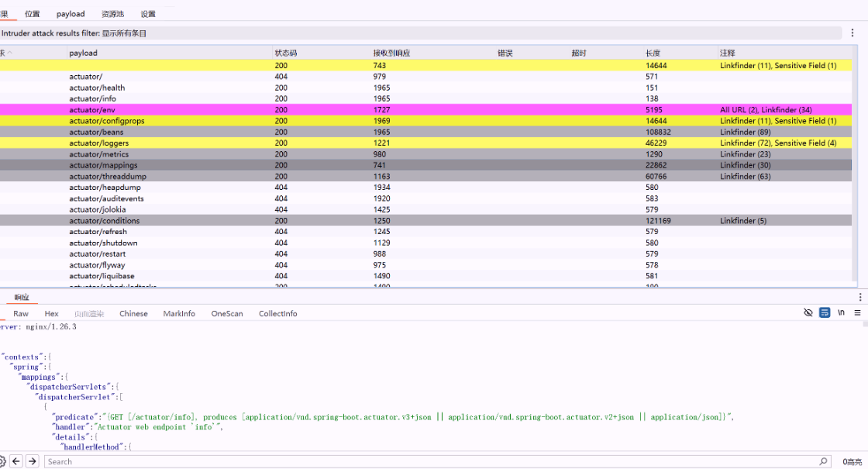Click the "Linkfinder (72), Sensitive Field (4)" note
Viewport: 868px width, 469px height.
pyautogui.click(x=778, y=143)
